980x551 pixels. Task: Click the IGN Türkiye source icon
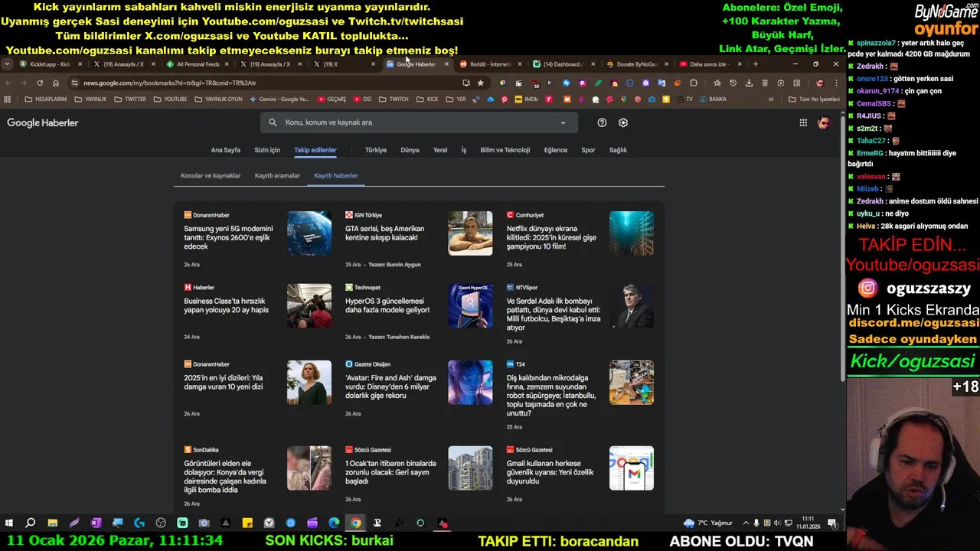pyautogui.click(x=349, y=215)
